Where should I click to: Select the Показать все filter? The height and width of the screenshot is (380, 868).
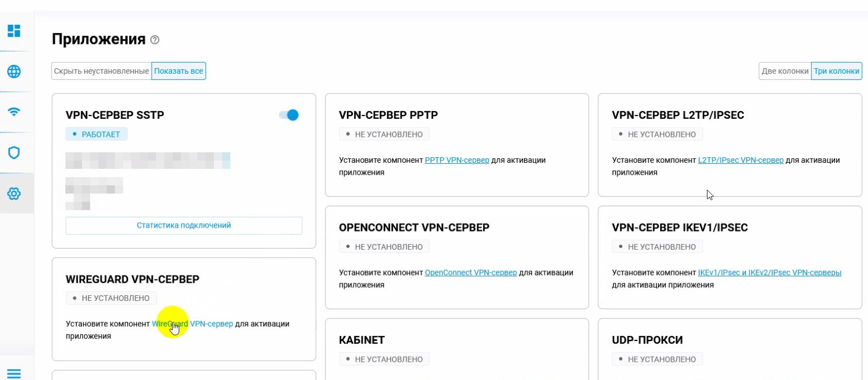(x=179, y=71)
